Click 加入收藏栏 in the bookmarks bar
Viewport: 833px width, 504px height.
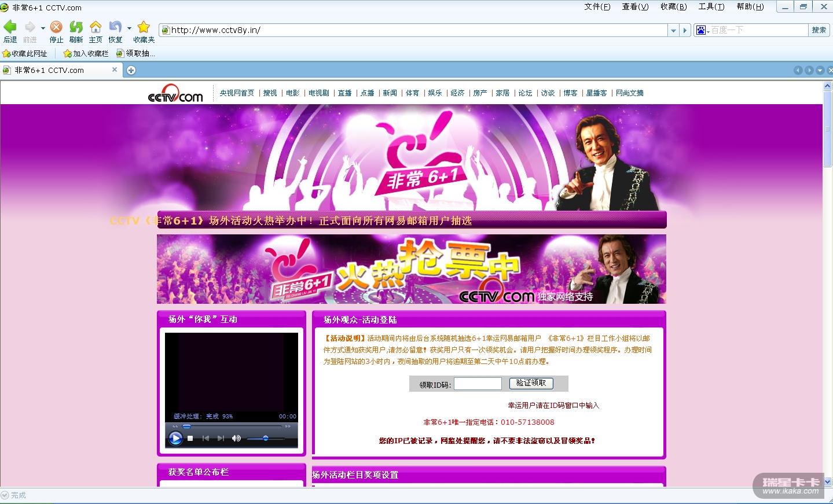pos(86,54)
